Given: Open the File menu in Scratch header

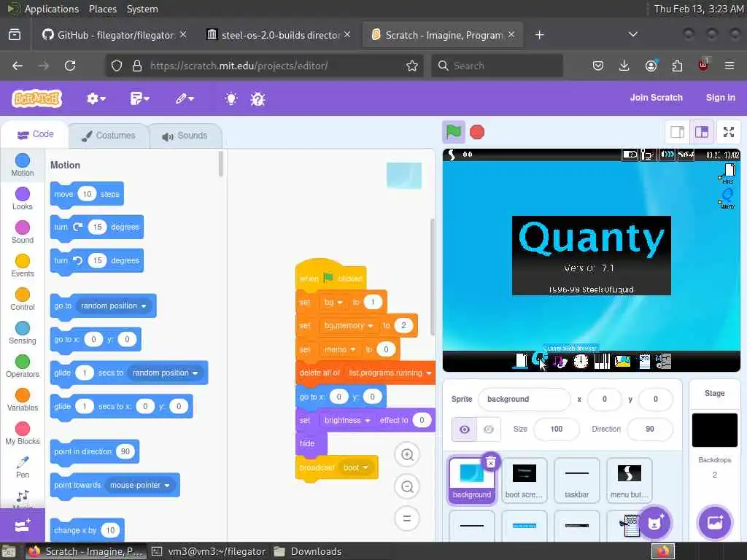Looking at the screenshot, I should click(x=139, y=98).
